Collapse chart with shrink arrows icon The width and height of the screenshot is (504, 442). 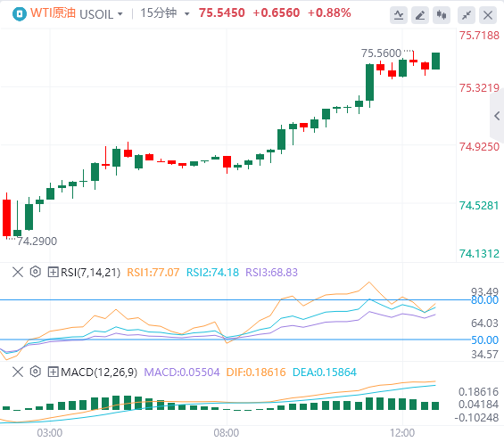tap(467, 15)
